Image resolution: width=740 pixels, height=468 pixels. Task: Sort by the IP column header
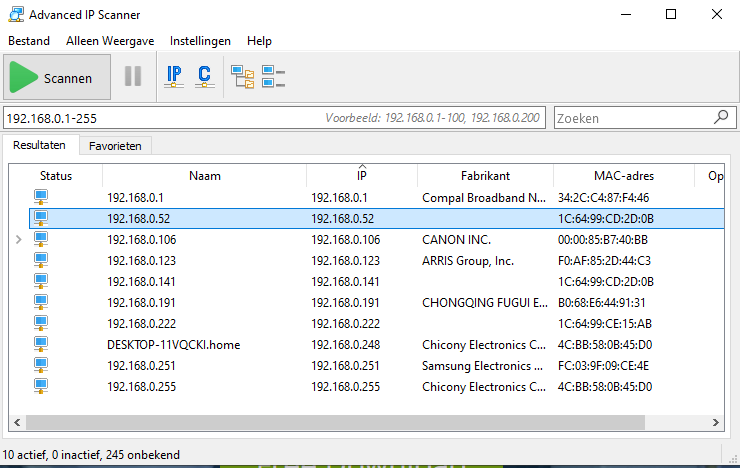point(362,176)
